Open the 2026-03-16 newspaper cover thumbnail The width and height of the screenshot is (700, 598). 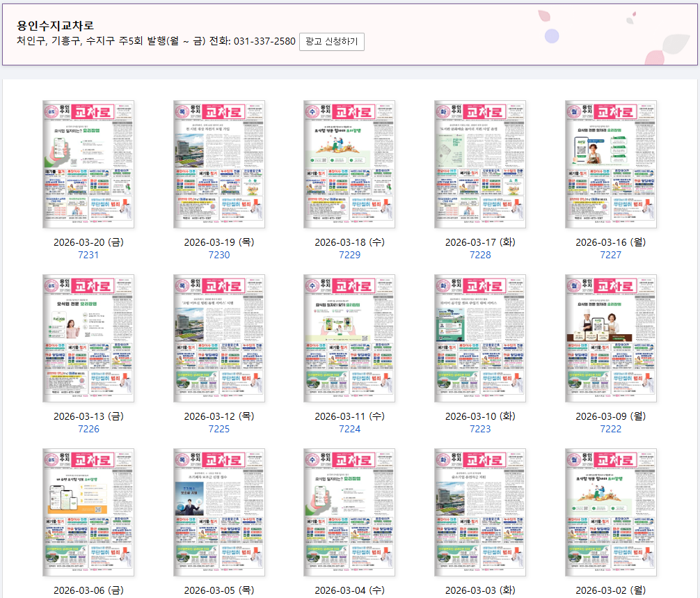pos(610,164)
